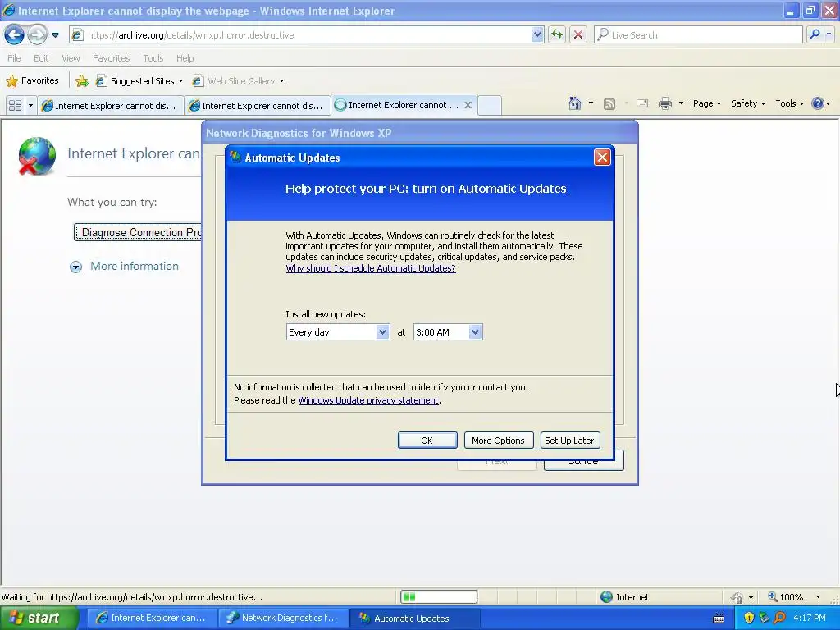This screenshot has width=840, height=630.
Task: Click the 4:17 PM system clock
Action: [x=810, y=619]
